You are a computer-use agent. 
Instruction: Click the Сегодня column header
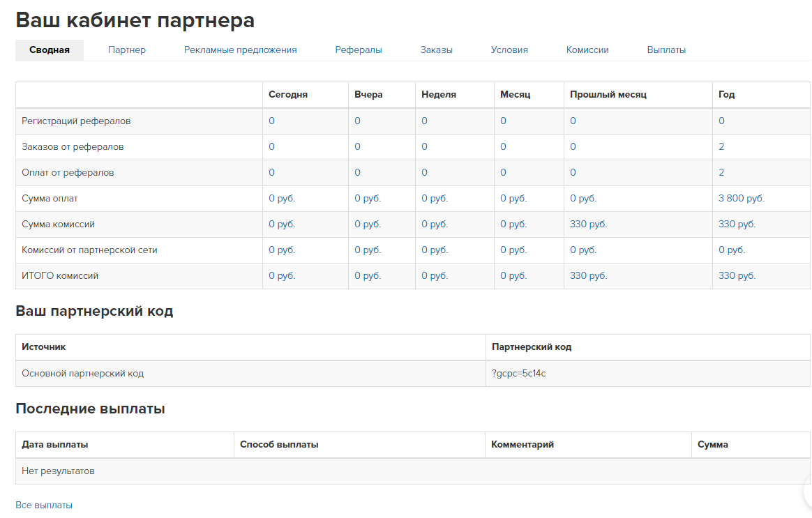pos(288,95)
